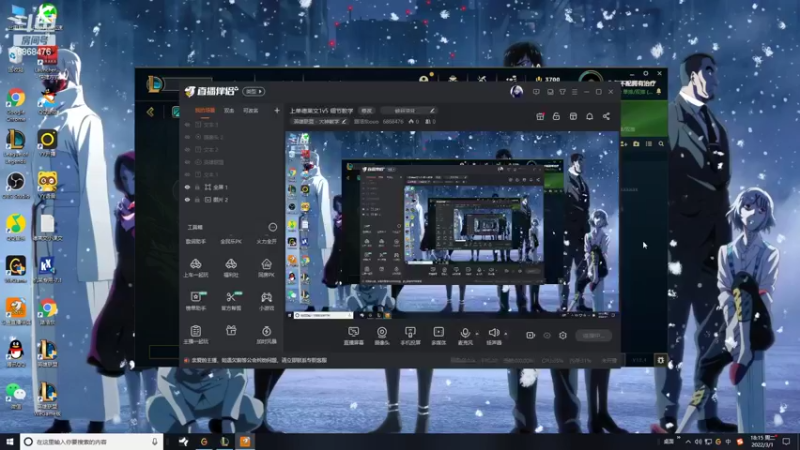Toggle visibility of the 文本 1 source

click(x=187, y=174)
